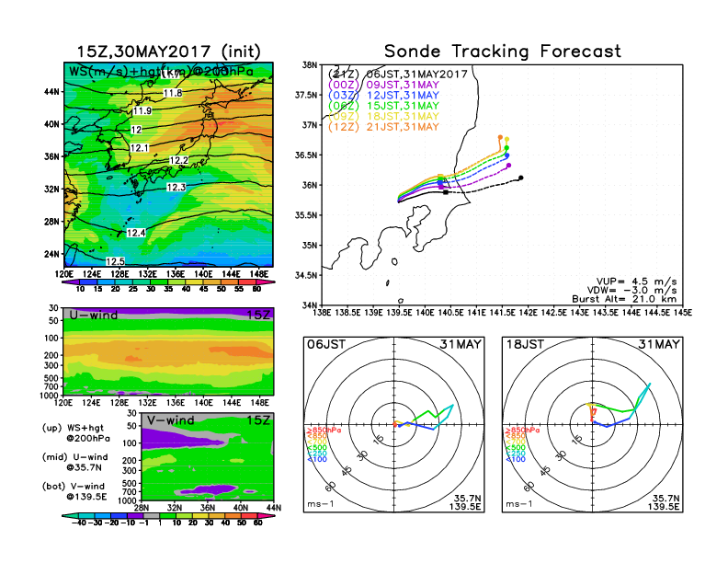Click the "VUP= 4.5 m/s" value
This screenshot has width=728, height=563.
[x=636, y=281]
